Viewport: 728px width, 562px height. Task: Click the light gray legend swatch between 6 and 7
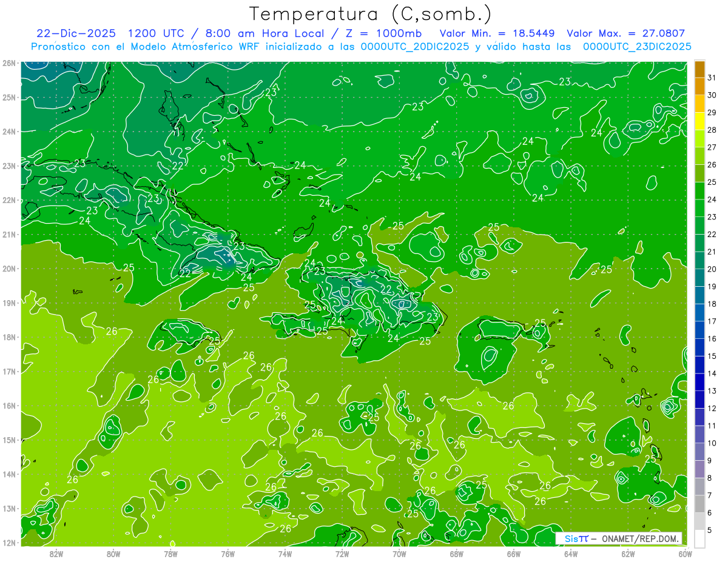[x=699, y=504]
